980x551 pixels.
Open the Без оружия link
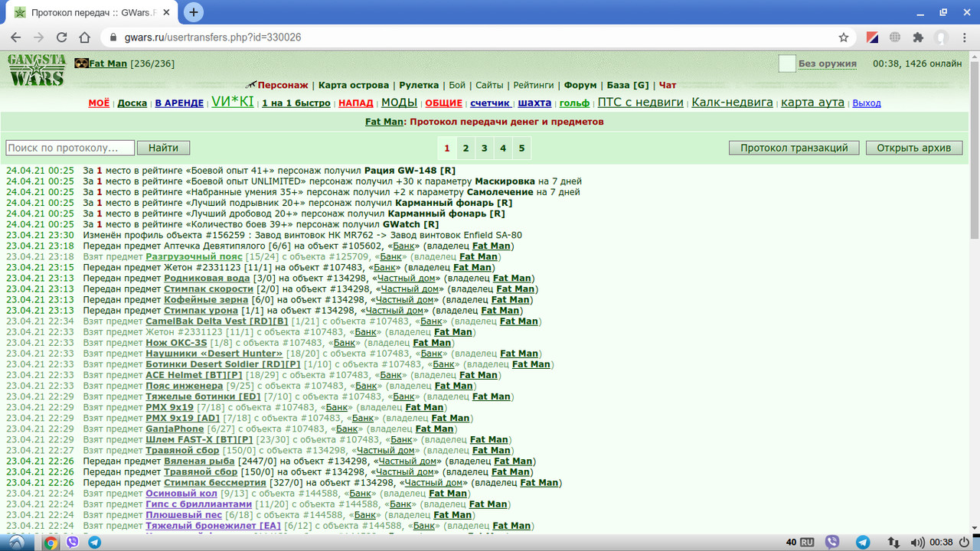point(828,64)
